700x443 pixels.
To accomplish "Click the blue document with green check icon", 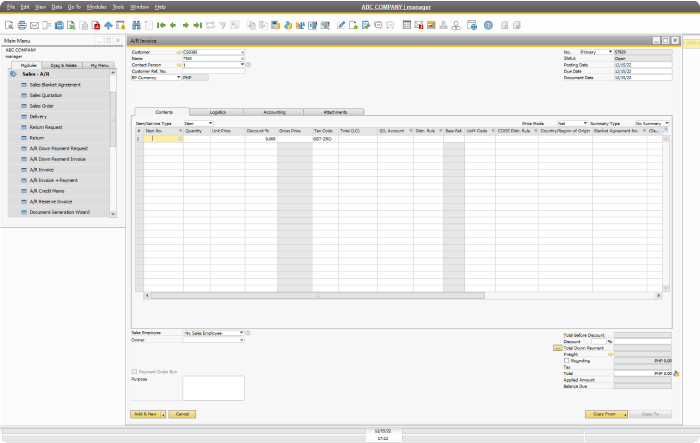I will [x=366, y=25].
